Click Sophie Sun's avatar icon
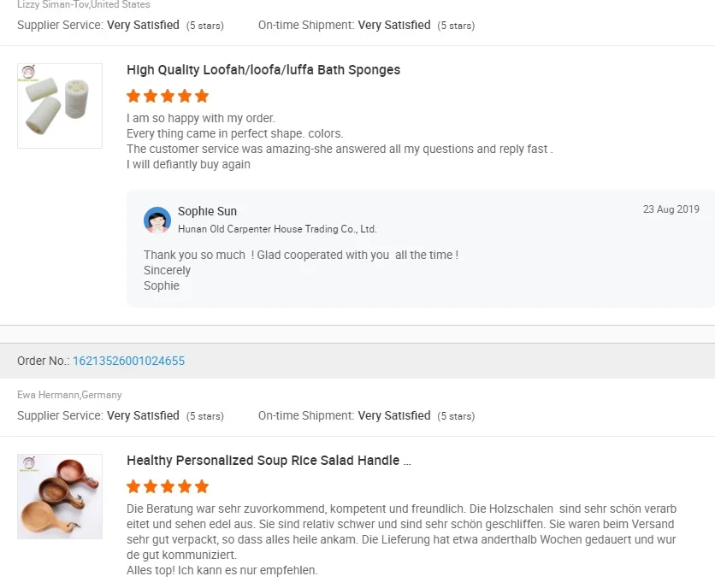Image resolution: width=715 pixels, height=588 pixels. click(x=157, y=220)
